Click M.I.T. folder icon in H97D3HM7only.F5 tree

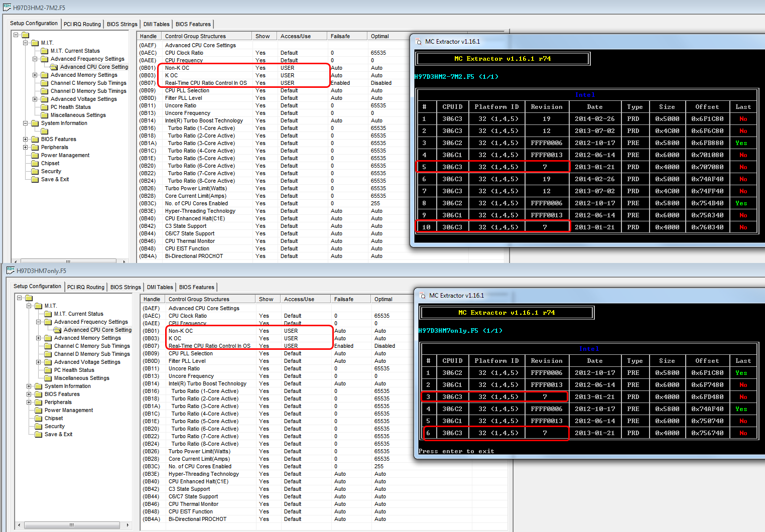tap(39, 306)
